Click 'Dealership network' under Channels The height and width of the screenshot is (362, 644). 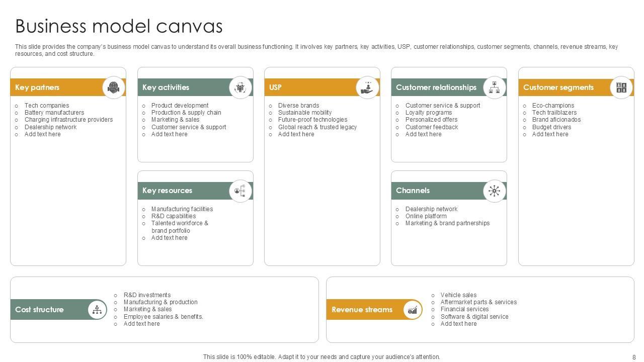coord(431,209)
